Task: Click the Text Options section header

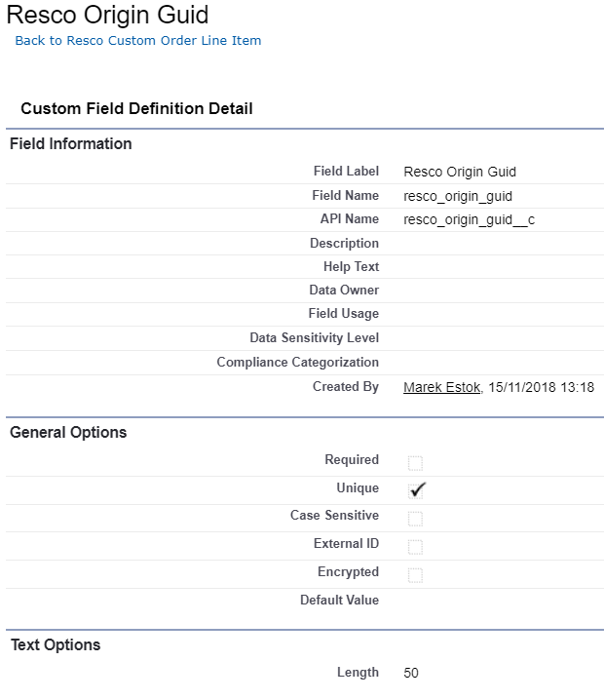Action: [56, 645]
